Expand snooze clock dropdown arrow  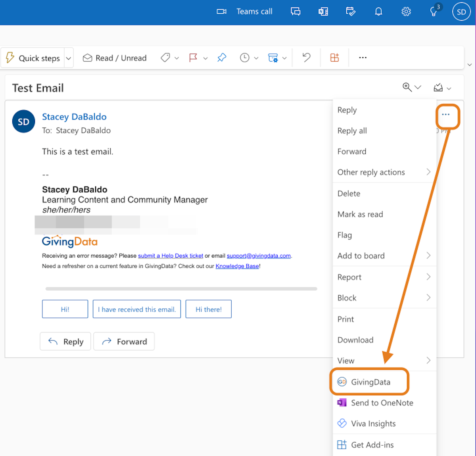coord(256,58)
